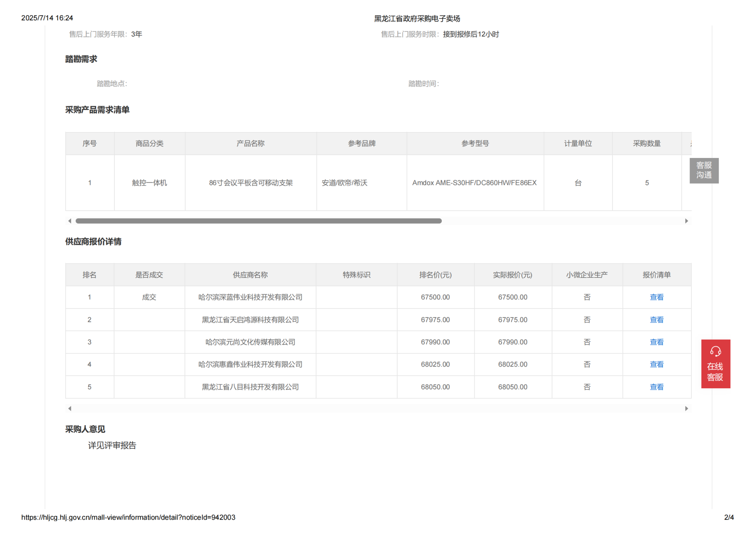Click the 详见评审报告 text
This screenshot has height=534, width=756.
click(112, 445)
